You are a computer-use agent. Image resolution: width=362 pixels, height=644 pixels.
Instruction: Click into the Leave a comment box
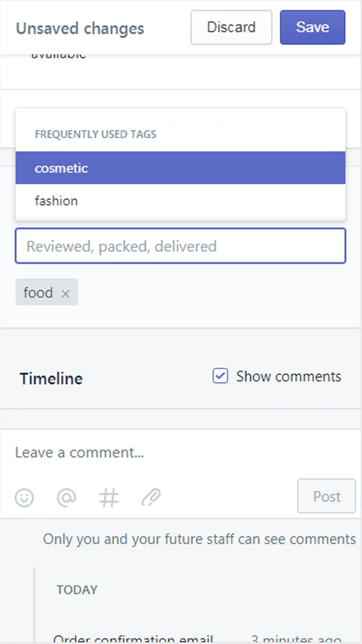pyautogui.click(x=180, y=453)
